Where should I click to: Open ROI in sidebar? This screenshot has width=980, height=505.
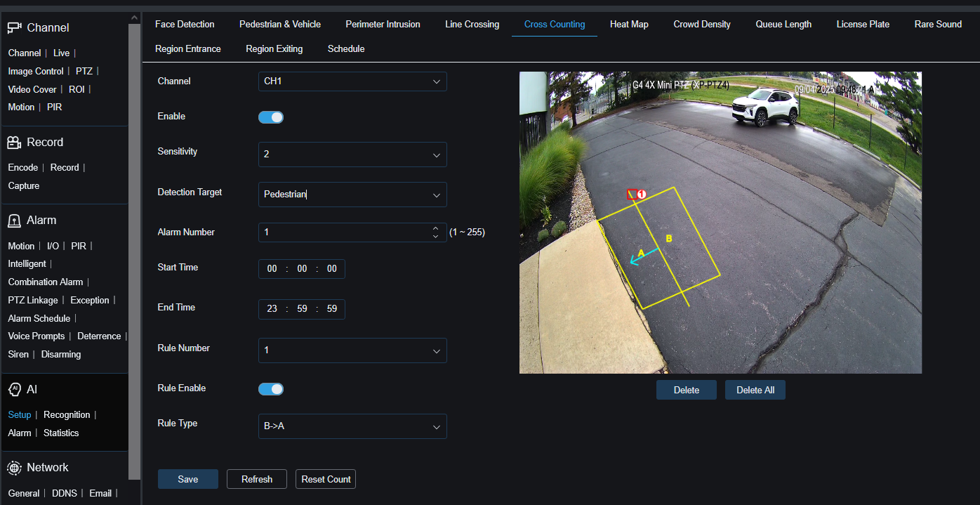(77, 90)
